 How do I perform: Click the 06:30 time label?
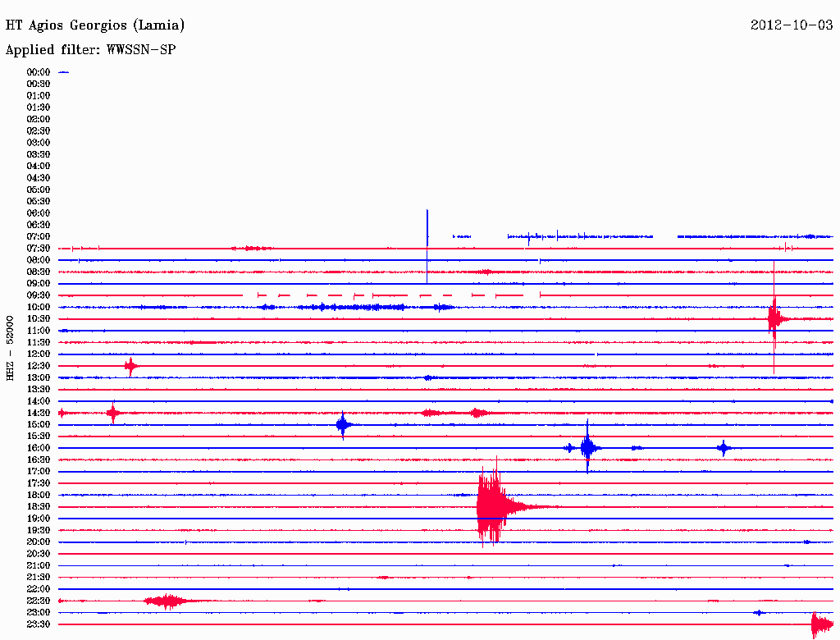click(x=39, y=225)
